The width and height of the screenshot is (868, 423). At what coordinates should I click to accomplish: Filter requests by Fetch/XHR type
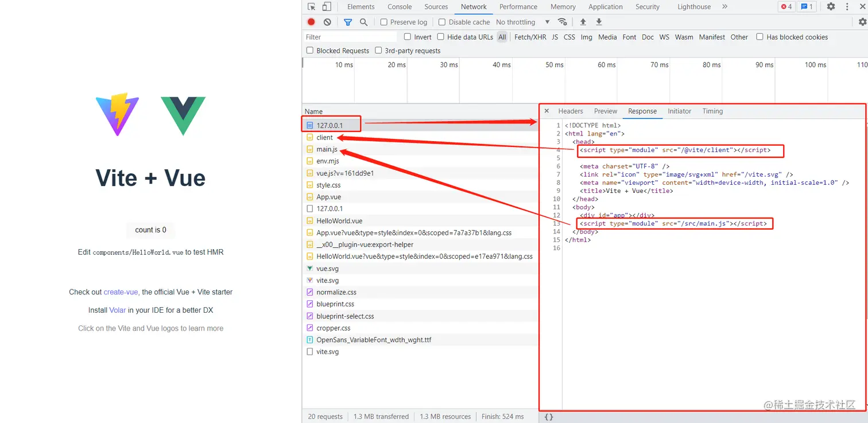(530, 37)
